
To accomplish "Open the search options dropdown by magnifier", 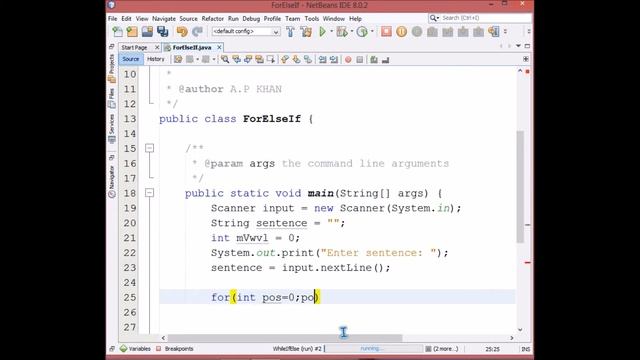I will tap(434, 18).
